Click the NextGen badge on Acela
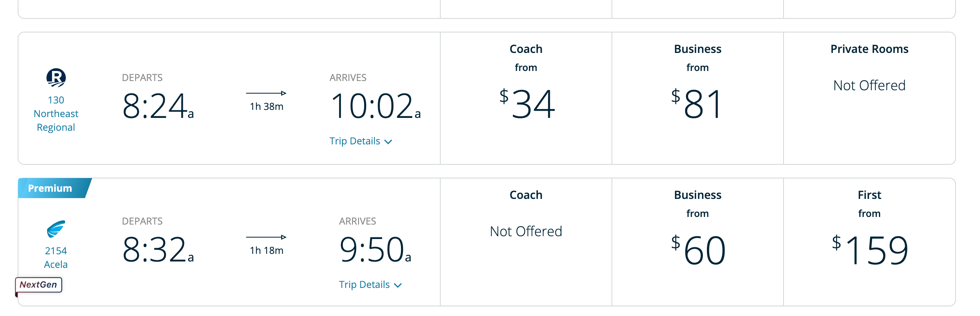Screen dimensions: 980x316 pyautogui.click(x=38, y=285)
